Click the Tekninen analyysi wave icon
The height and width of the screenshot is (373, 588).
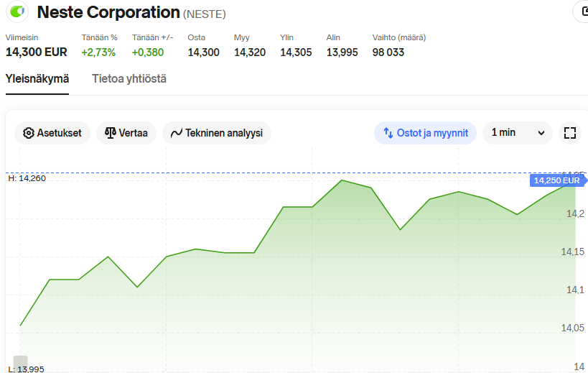[x=177, y=133]
